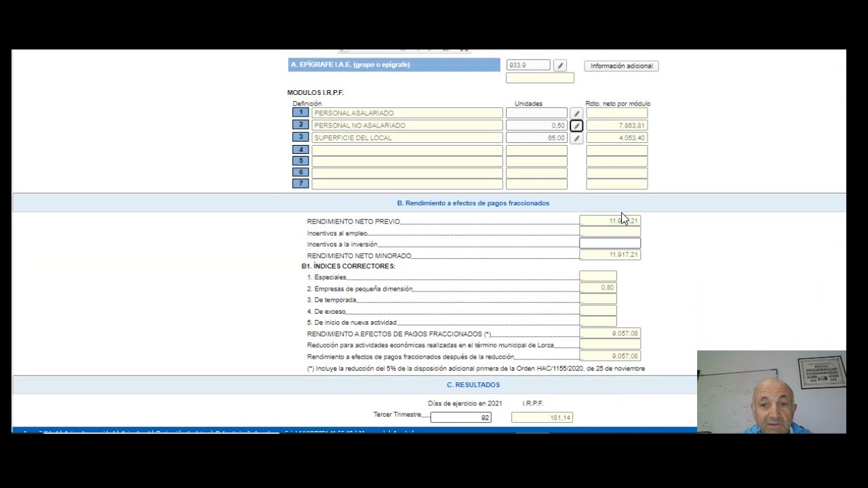Select the PERSONAL NO ASALARIADO definition field
The width and height of the screenshot is (868, 488).
[407, 125]
